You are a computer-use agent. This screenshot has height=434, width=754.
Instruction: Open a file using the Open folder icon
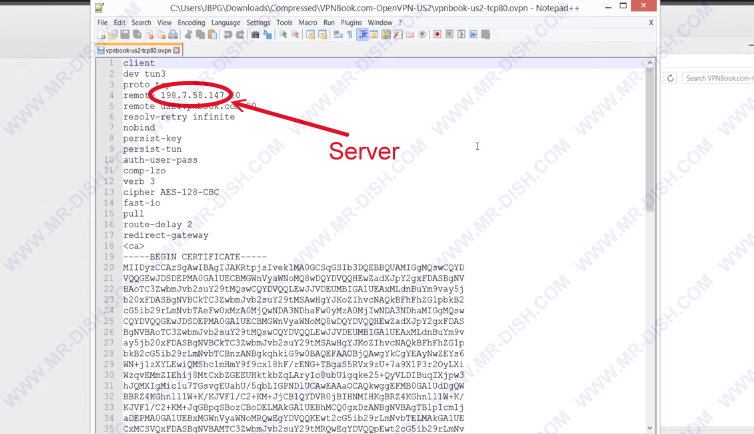pos(113,35)
